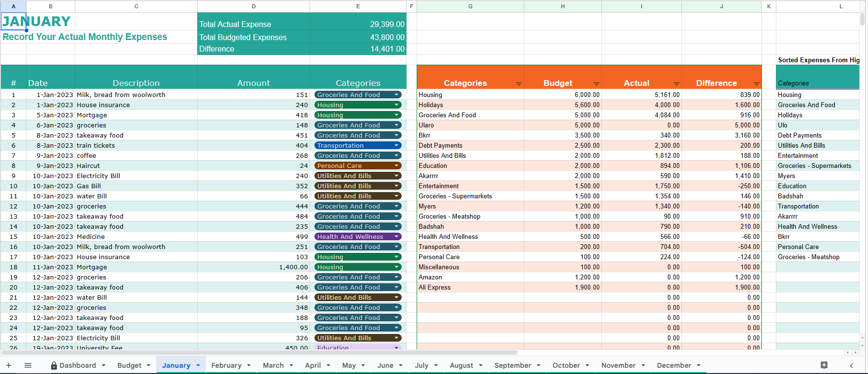The image size is (868, 374).
Task: Click the Ali Express category cell
Action: [x=470, y=287]
